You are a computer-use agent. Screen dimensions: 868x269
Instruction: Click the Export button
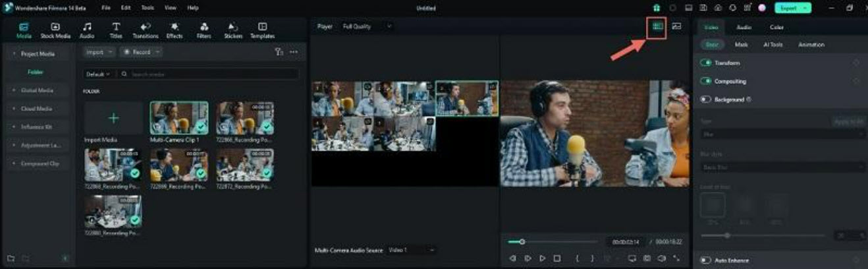[x=793, y=8]
